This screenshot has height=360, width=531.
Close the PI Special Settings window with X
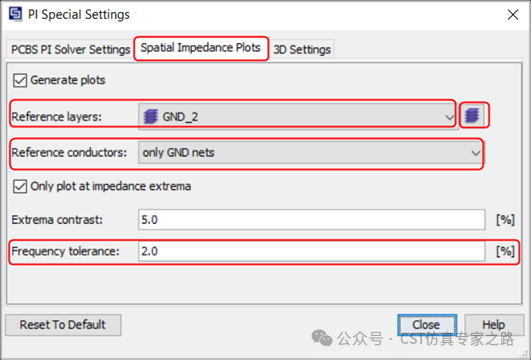pos(513,15)
